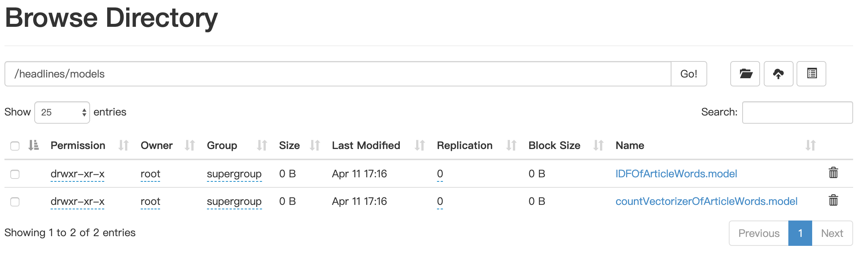This screenshot has width=868, height=260.
Task: Delete countVectorizerOfArticleWords.model using trash icon
Action: [x=833, y=200]
